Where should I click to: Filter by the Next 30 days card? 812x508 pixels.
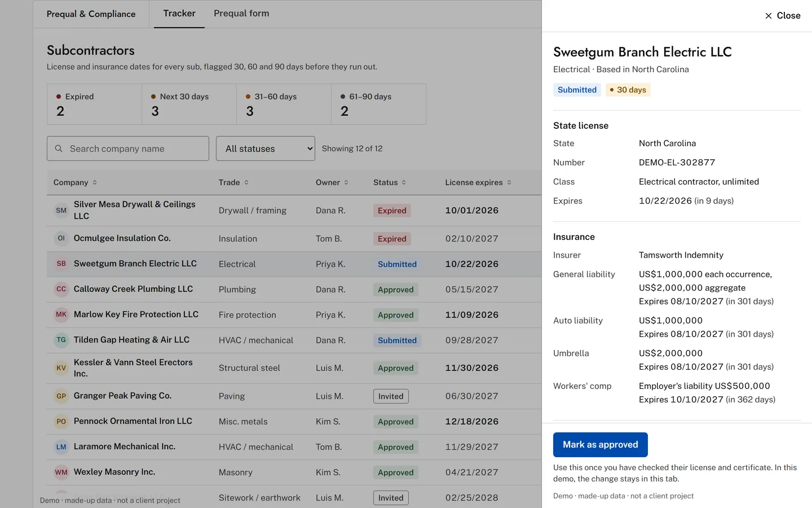pos(189,104)
